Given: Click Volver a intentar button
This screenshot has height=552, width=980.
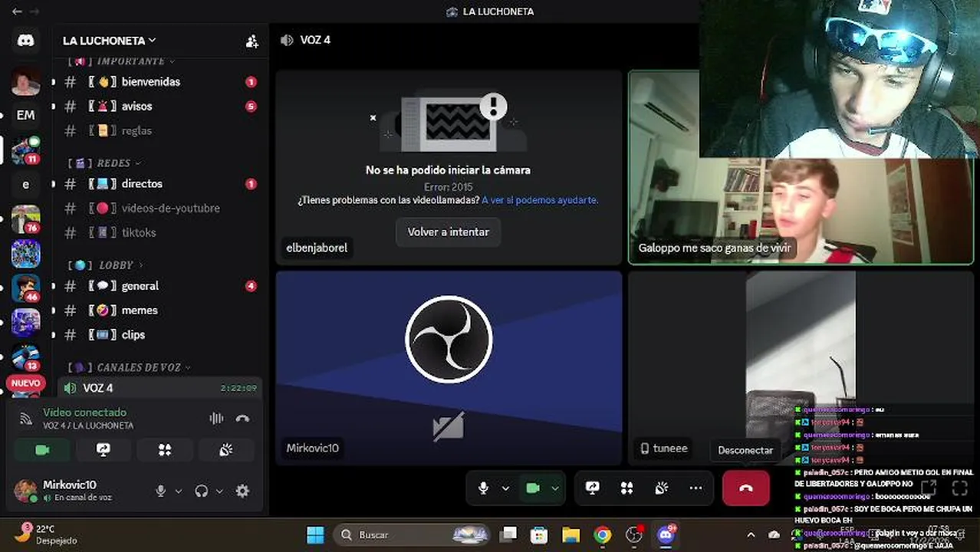Looking at the screenshot, I should [448, 232].
